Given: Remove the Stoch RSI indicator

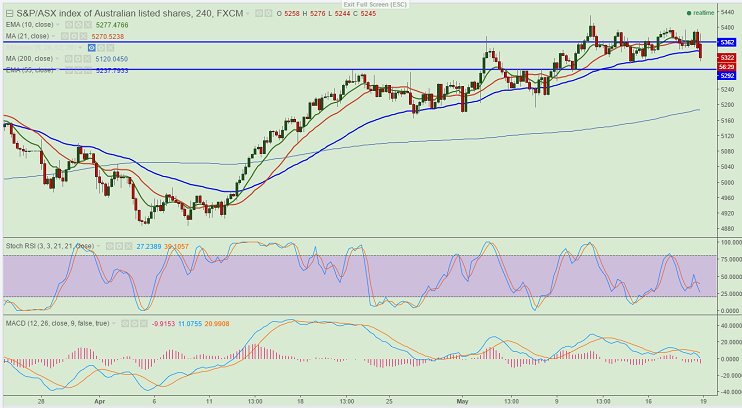Looking at the screenshot, I should (128, 246).
